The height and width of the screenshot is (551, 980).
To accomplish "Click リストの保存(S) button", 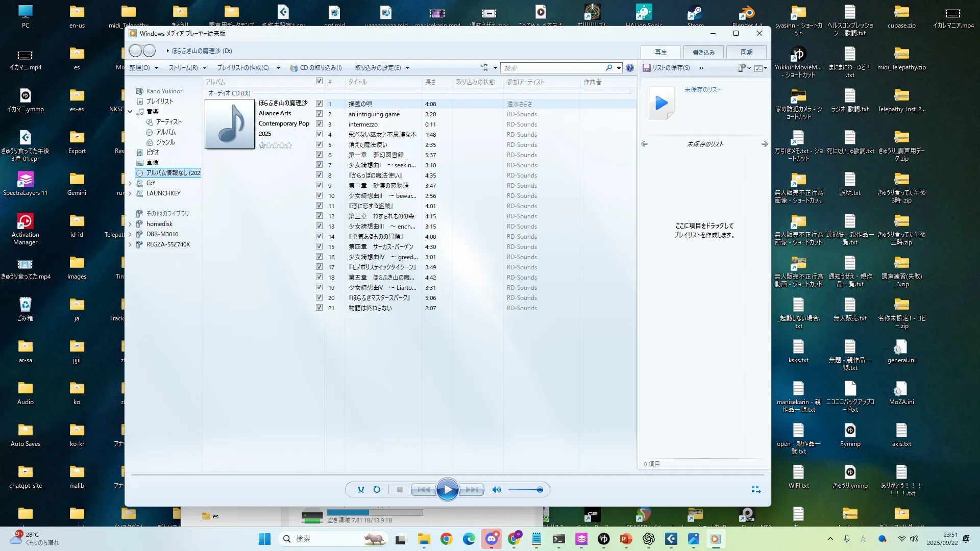I will coord(667,68).
